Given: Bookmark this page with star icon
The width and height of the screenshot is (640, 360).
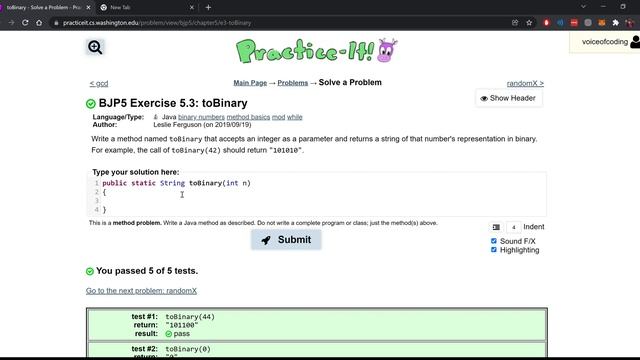Looking at the screenshot, I should coord(529,23).
